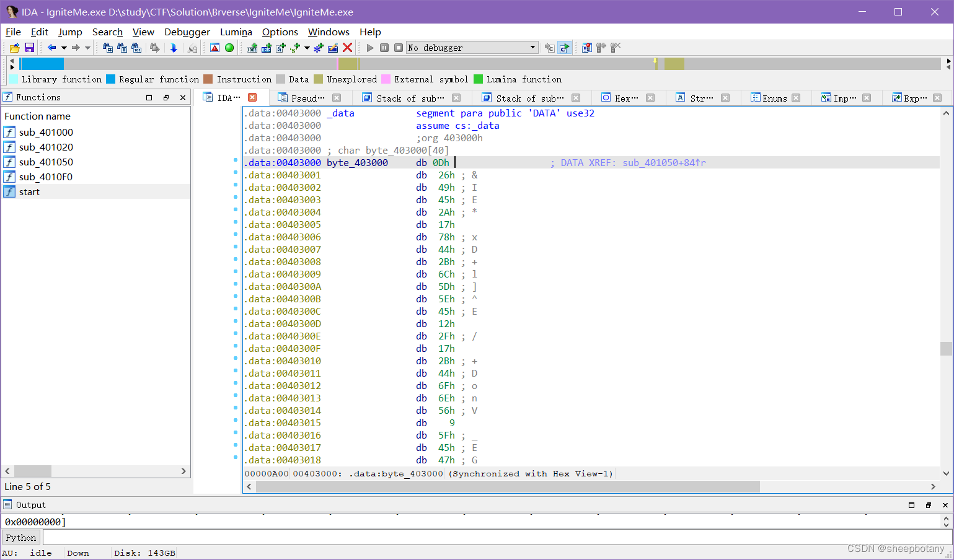
Task: Click the create data icon
Action: tap(267, 48)
